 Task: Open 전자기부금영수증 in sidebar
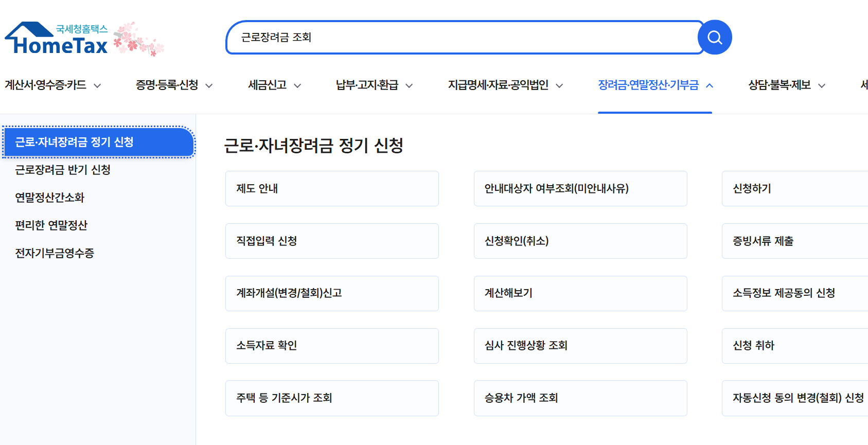(55, 253)
